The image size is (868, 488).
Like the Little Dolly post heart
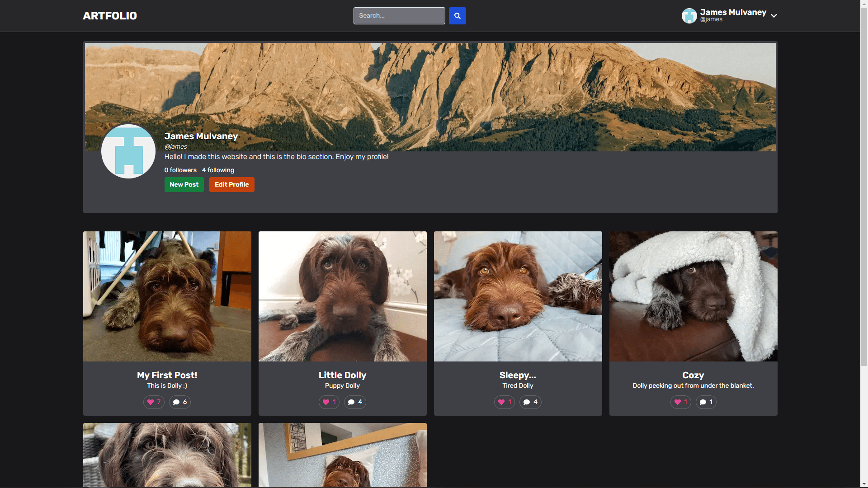329,402
